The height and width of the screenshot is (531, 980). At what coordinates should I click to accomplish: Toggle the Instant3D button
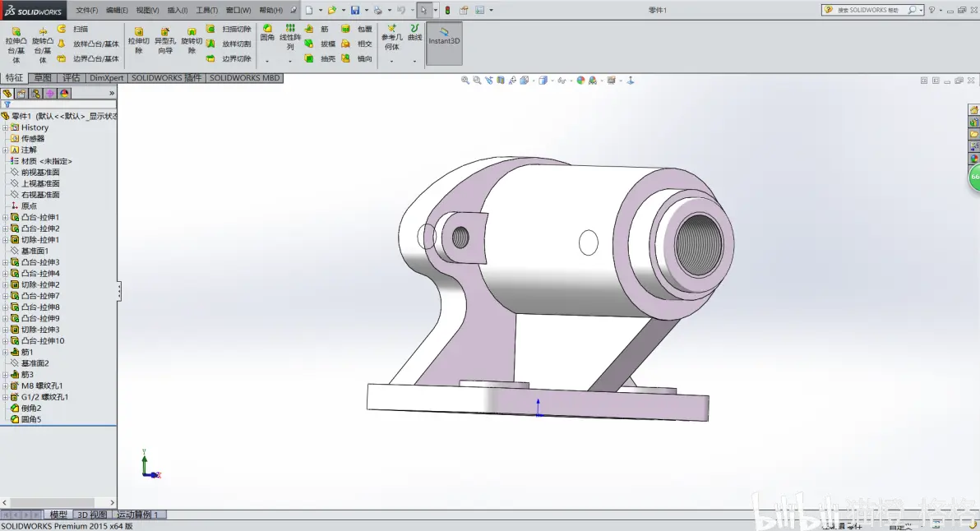444,43
